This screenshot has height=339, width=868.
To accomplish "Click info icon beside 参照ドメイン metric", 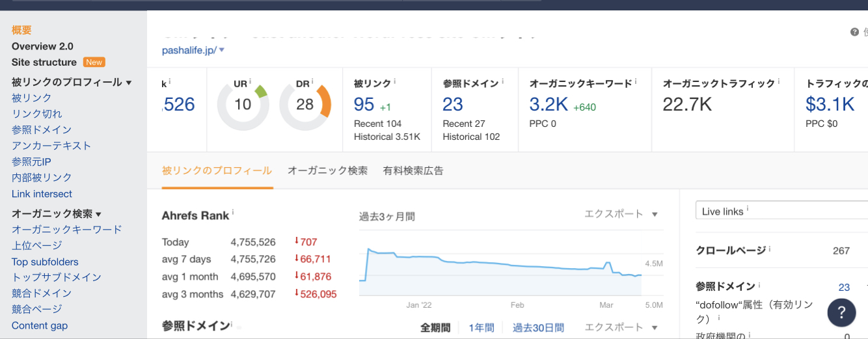I will coord(502,81).
